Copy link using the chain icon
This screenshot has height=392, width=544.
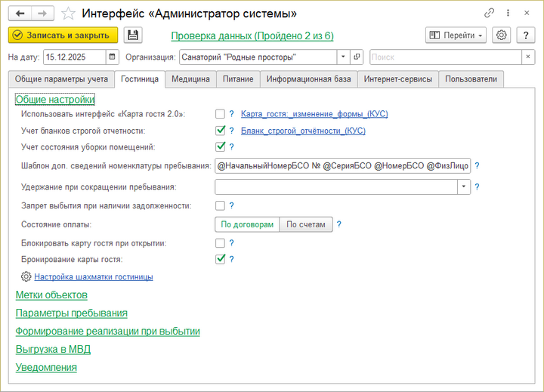490,13
